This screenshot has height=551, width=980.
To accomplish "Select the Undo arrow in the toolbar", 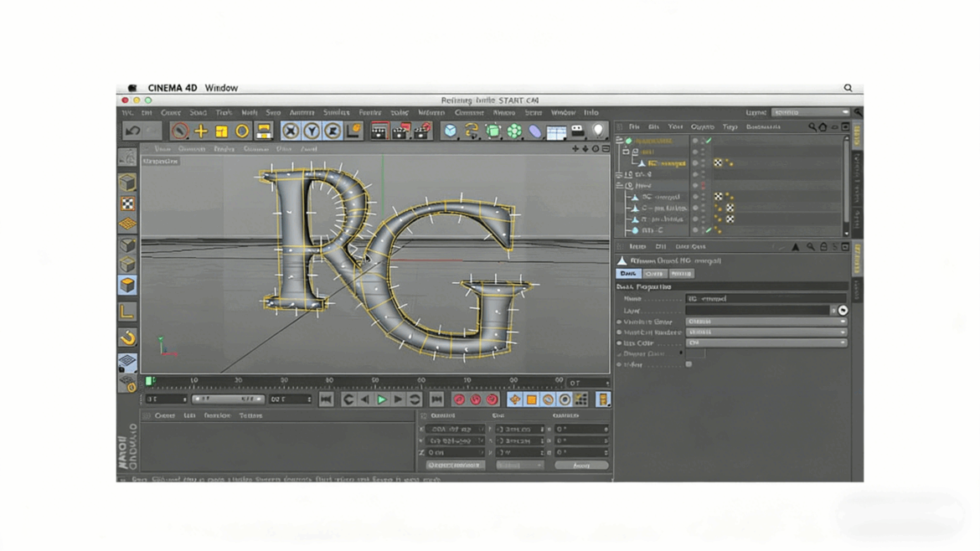I will click(132, 130).
